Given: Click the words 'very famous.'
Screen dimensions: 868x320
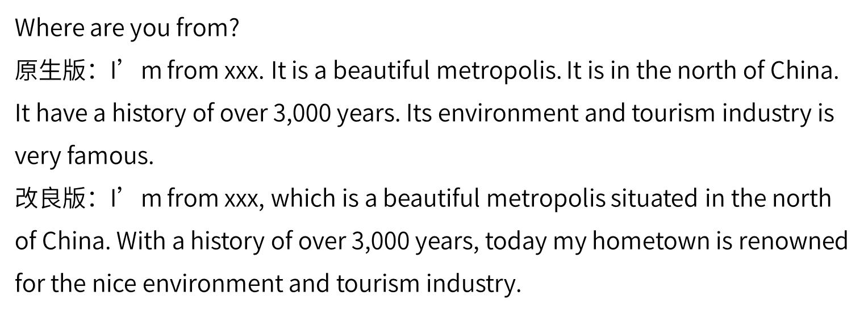Looking at the screenshot, I should point(84,156).
